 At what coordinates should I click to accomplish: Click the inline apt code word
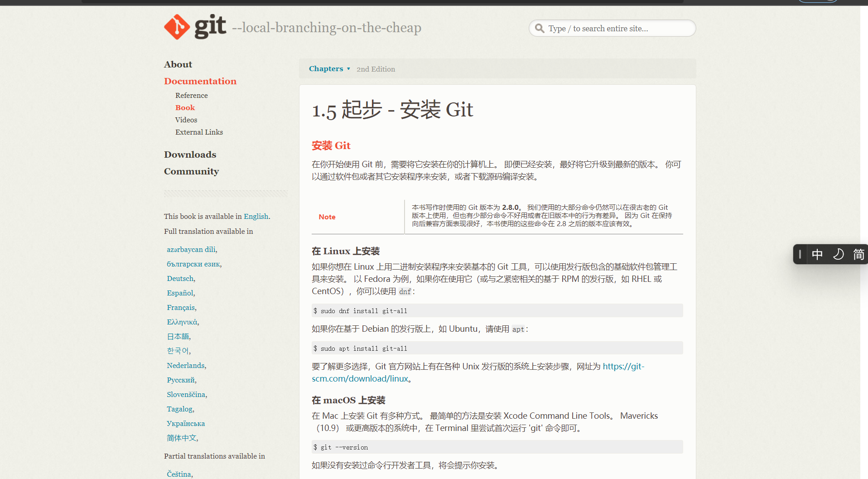pyautogui.click(x=518, y=329)
